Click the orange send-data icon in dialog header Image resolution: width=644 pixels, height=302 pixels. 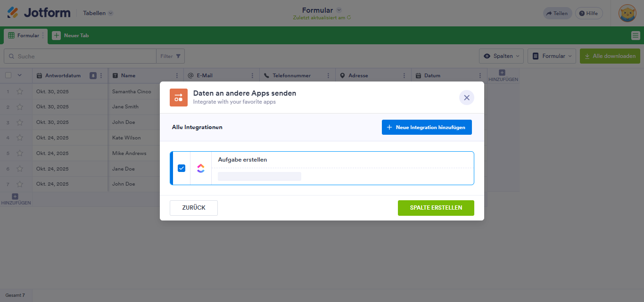click(178, 98)
